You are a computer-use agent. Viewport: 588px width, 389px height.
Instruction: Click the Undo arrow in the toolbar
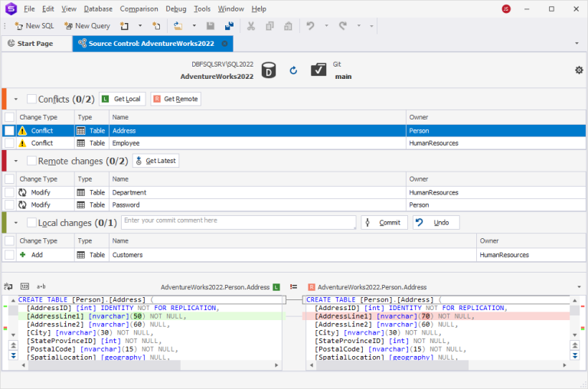coord(310,26)
